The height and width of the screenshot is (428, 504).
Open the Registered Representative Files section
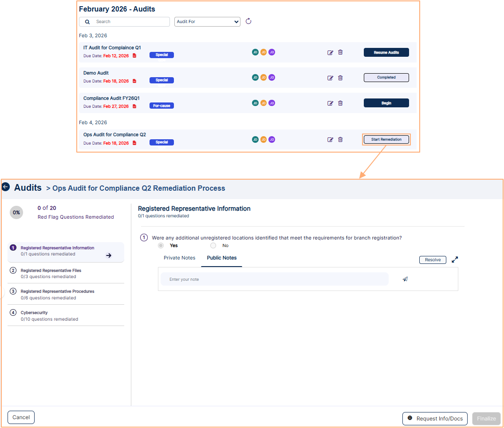tap(51, 273)
